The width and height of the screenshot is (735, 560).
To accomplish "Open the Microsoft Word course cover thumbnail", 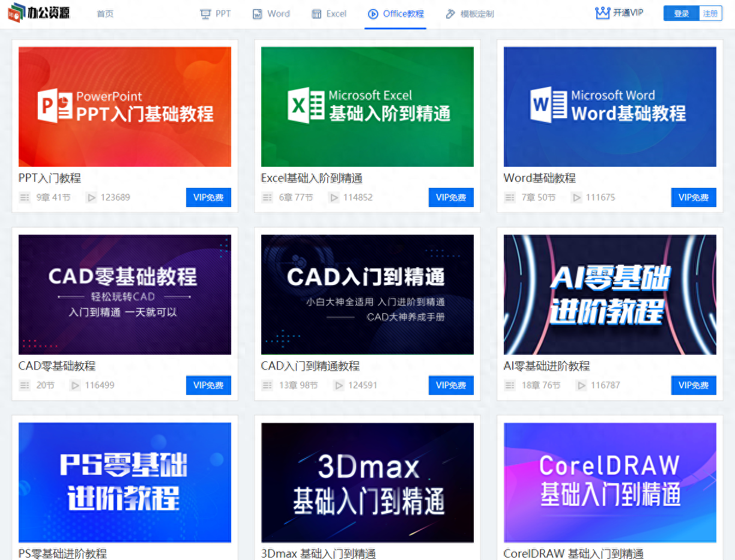I will [610, 107].
